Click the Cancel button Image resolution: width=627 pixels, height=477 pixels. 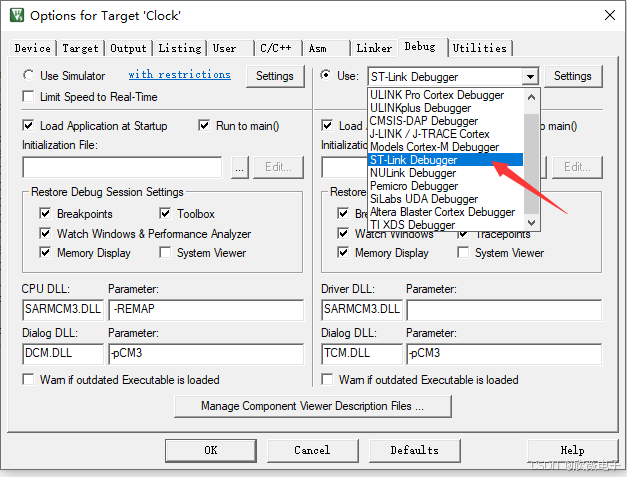(x=312, y=451)
